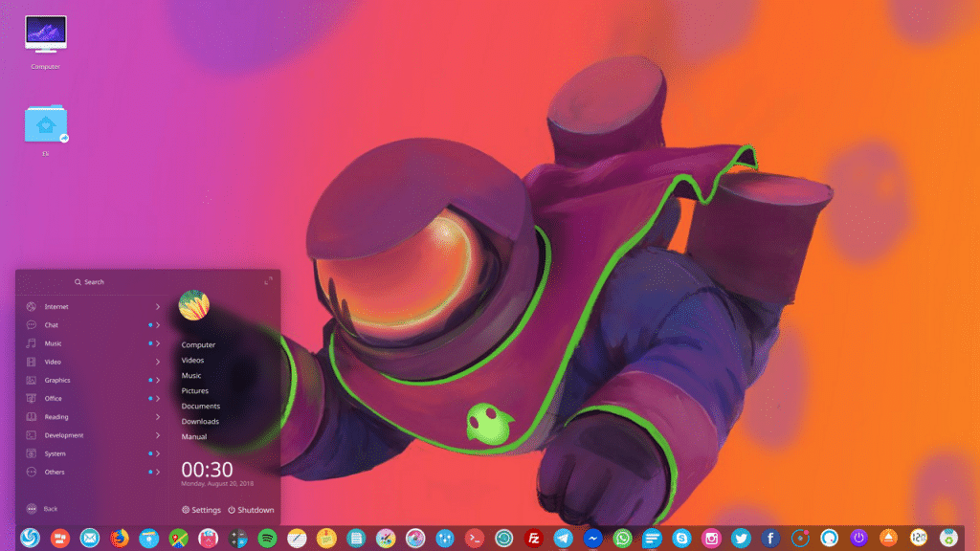The image size is (980, 551).
Task: Open Music folder under Videos in right list
Action: pyautogui.click(x=191, y=375)
